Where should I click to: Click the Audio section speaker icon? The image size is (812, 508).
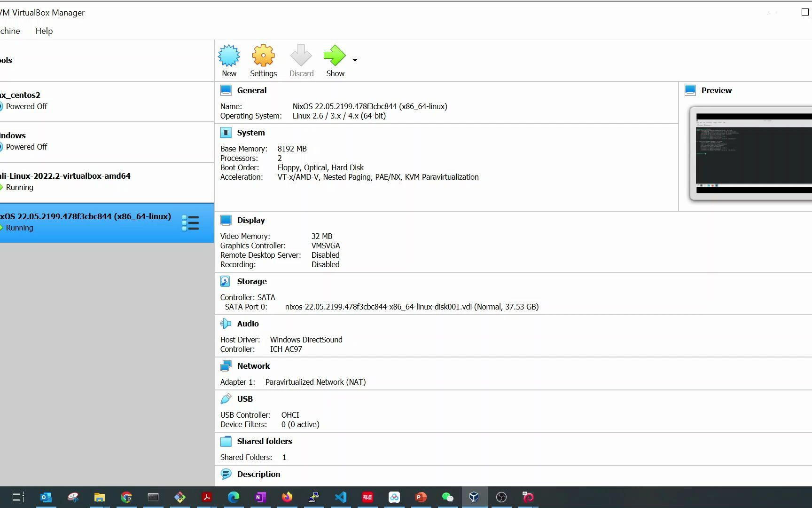click(x=226, y=324)
